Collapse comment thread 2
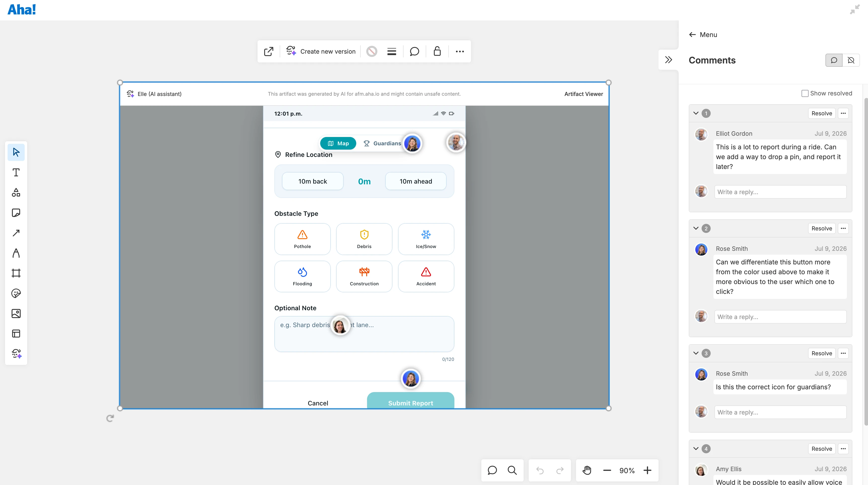This screenshot has width=868, height=485. click(696, 228)
